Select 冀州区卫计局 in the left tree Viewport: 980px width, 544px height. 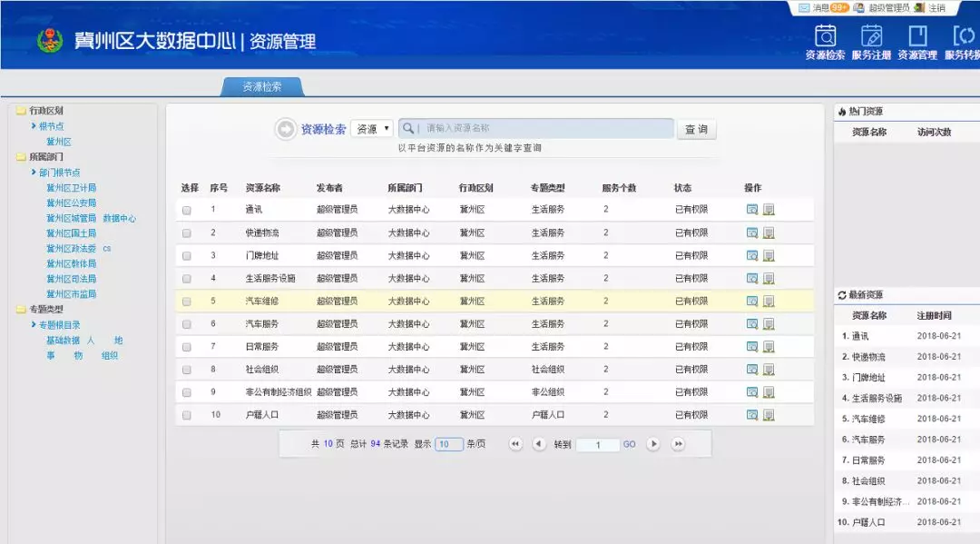click(x=71, y=189)
